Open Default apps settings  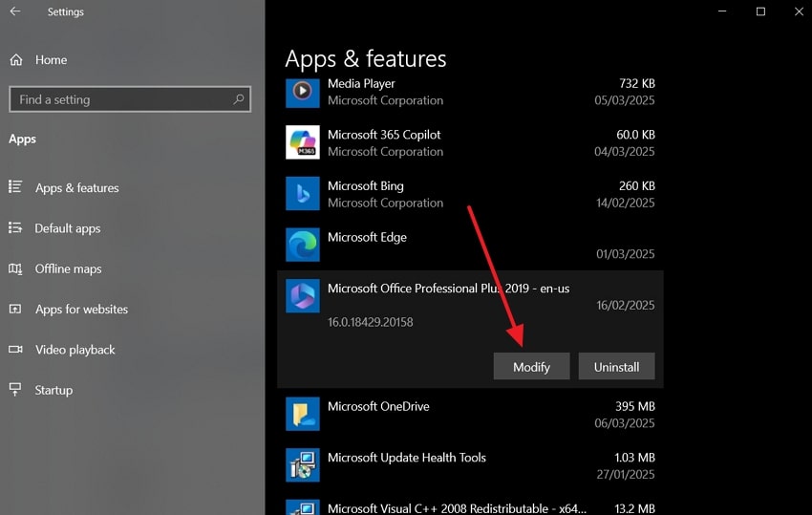pos(67,228)
